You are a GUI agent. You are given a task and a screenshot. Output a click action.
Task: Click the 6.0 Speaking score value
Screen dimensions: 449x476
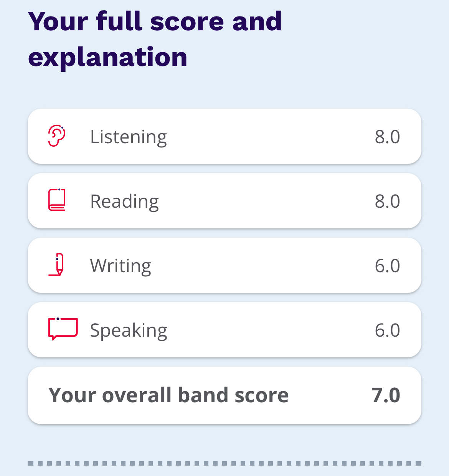tap(387, 331)
